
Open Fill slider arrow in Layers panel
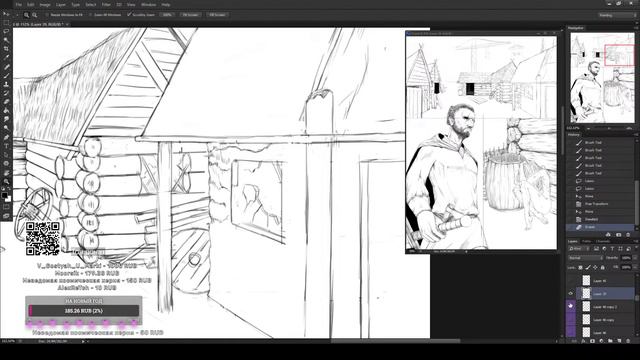pyautogui.click(x=635, y=267)
